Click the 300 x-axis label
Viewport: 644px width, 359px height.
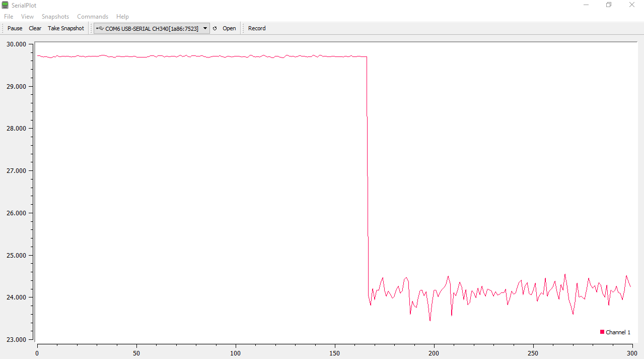tap(632, 353)
